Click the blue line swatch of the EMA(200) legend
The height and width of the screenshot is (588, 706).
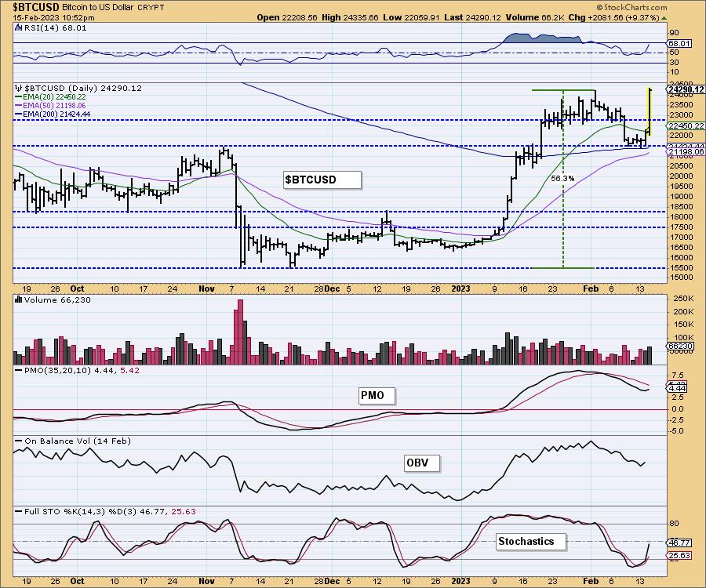click(19, 114)
